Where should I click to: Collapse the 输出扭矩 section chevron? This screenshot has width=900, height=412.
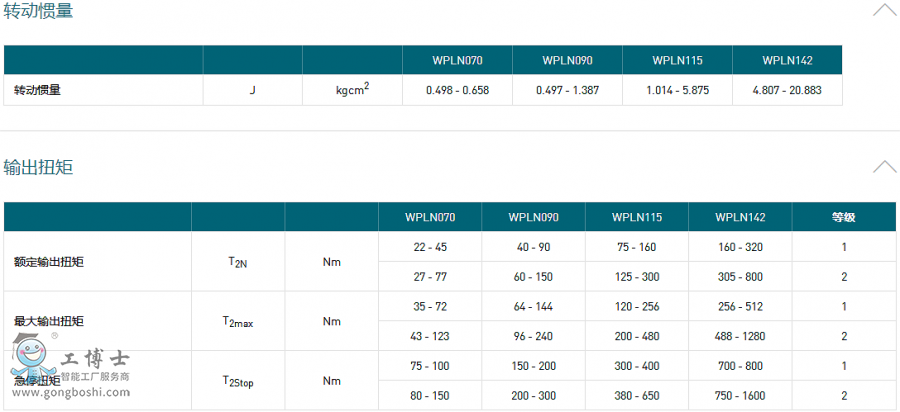click(x=884, y=167)
